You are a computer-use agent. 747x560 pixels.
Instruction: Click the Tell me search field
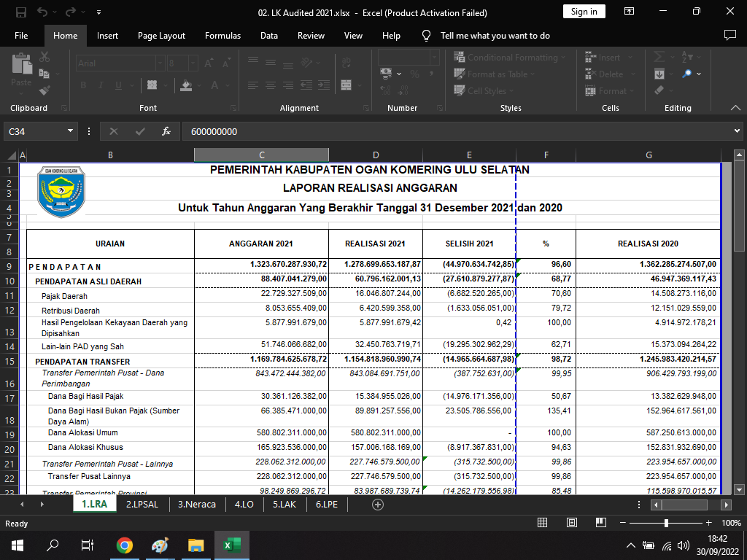point(495,36)
